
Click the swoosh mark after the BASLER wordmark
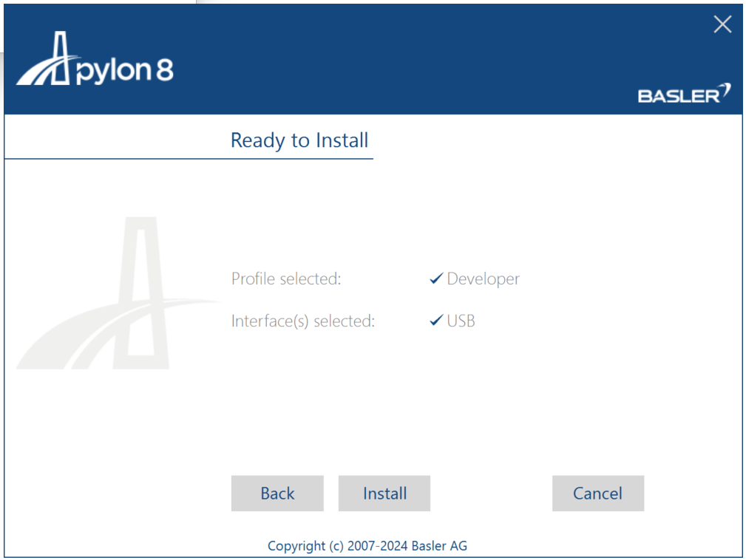[725, 90]
